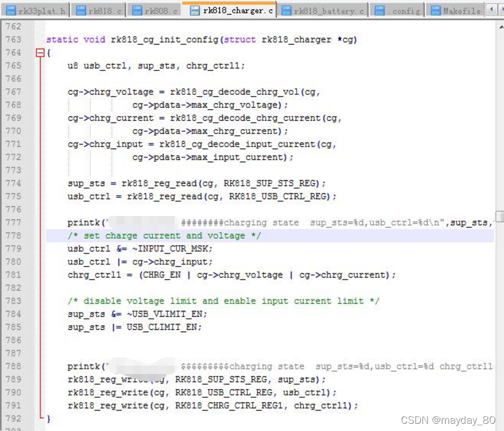Click the vertical scrollbar up arrow

(500, 27)
